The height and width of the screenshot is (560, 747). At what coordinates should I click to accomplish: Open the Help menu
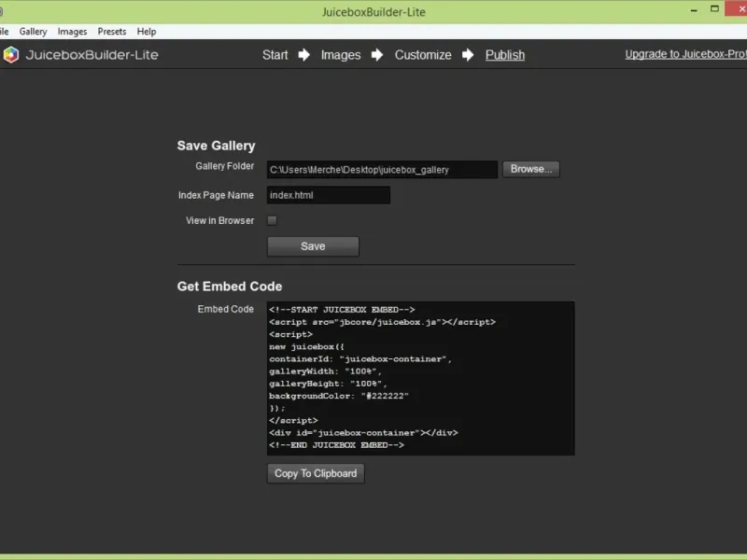(147, 32)
